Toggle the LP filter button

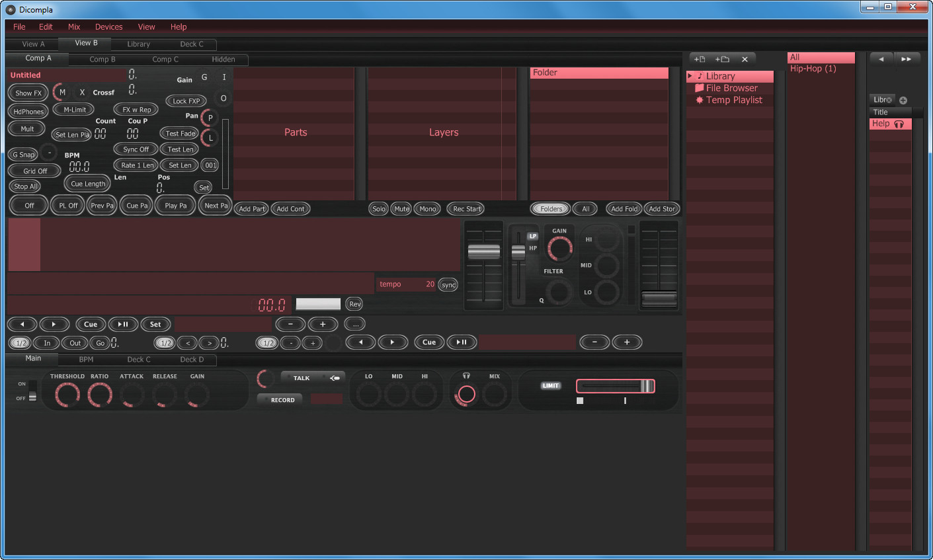pos(532,236)
